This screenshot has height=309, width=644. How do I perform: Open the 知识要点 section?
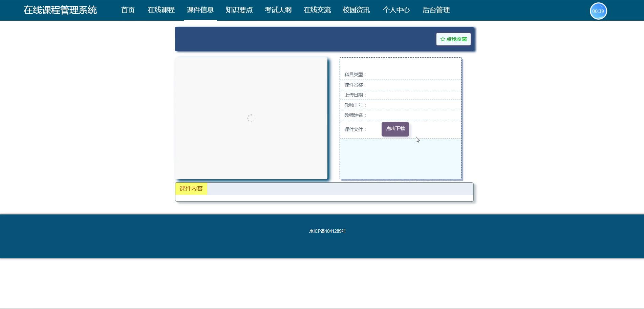[x=239, y=10]
